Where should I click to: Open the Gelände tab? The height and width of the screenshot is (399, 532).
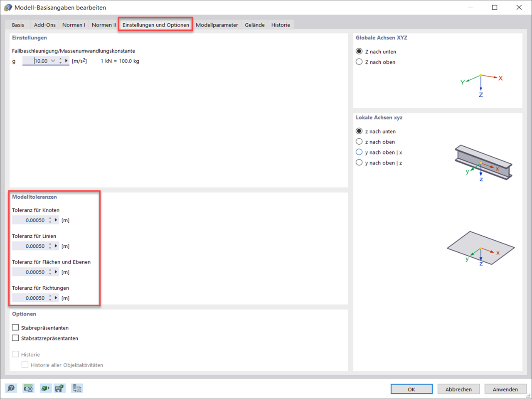point(254,25)
